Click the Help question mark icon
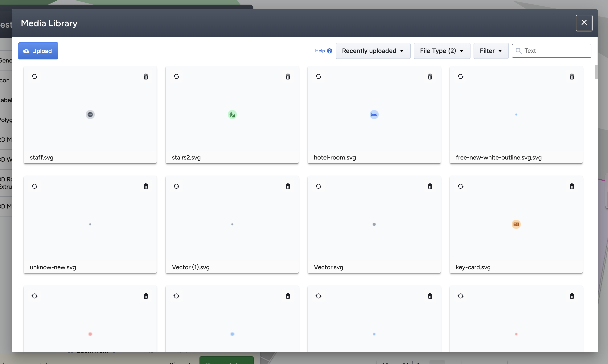 (329, 51)
